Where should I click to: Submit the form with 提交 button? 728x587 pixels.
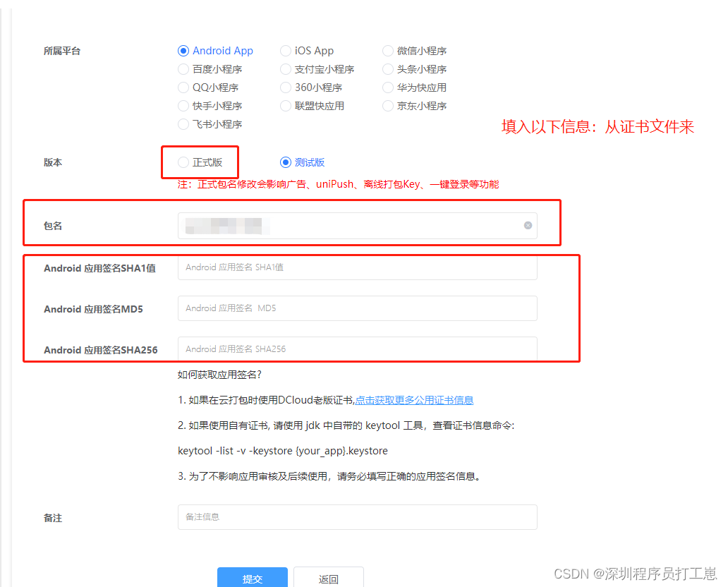pyautogui.click(x=253, y=578)
